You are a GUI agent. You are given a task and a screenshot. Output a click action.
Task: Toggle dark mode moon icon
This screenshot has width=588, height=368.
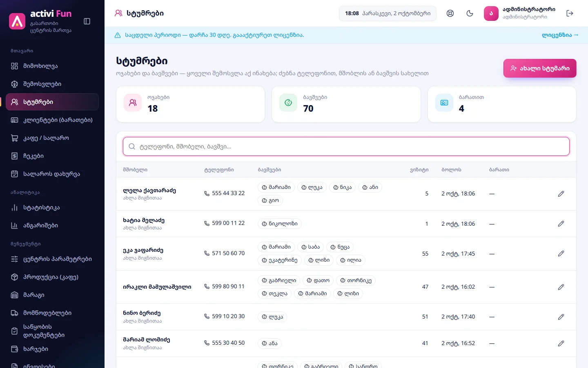point(470,13)
